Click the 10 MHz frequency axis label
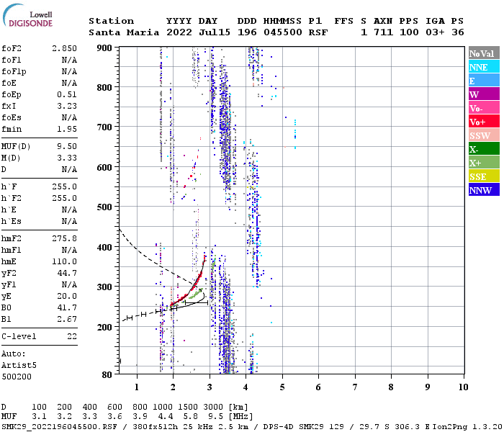Screen dimensions: 504x432 (463, 387)
